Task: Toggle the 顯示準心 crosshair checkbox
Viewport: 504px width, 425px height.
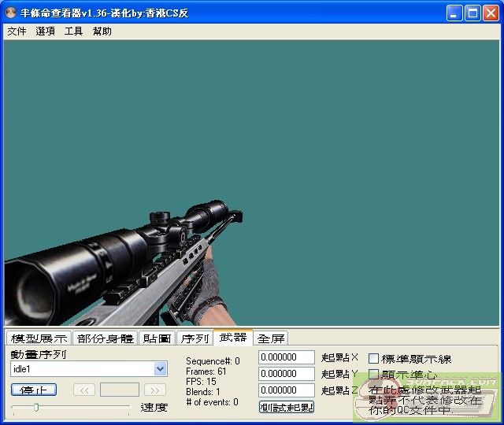Action: pyautogui.click(x=374, y=375)
